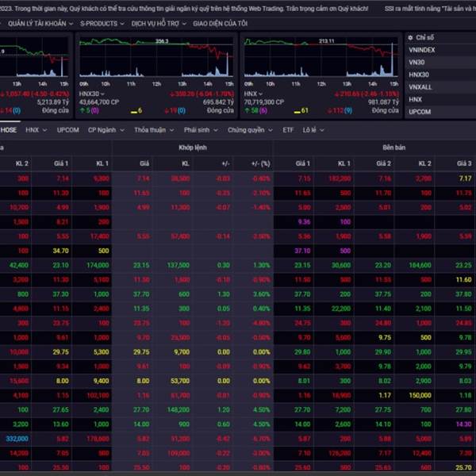This screenshot has width=476, height=476.
Task: Click the ask volume 150,000 cell
Action: pos(420,395)
